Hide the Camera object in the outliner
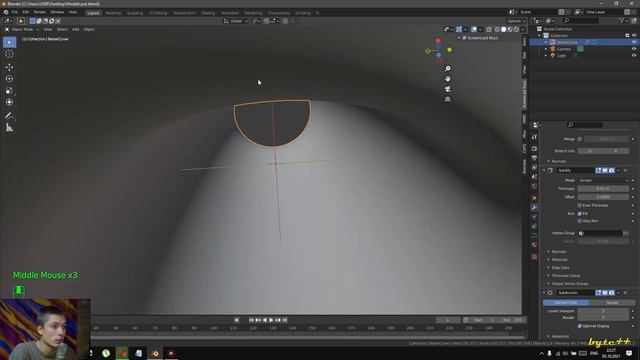Viewport: 640px width, 360px height. point(634,49)
